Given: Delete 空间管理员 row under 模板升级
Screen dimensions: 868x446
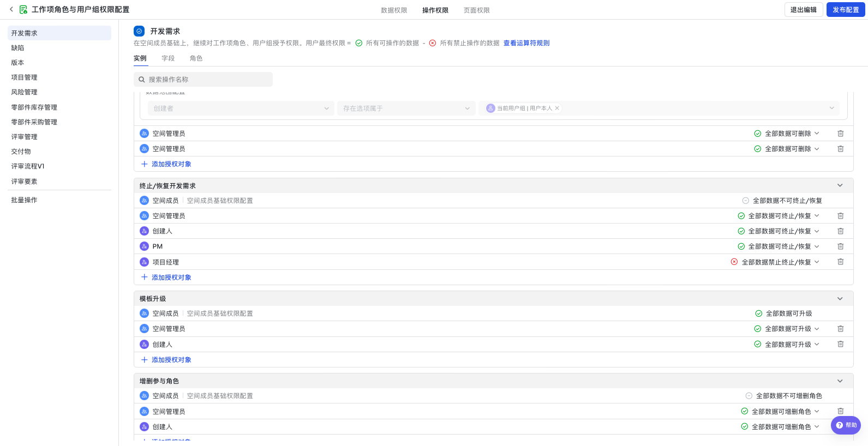Looking at the screenshot, I should (x=841, y=329).
